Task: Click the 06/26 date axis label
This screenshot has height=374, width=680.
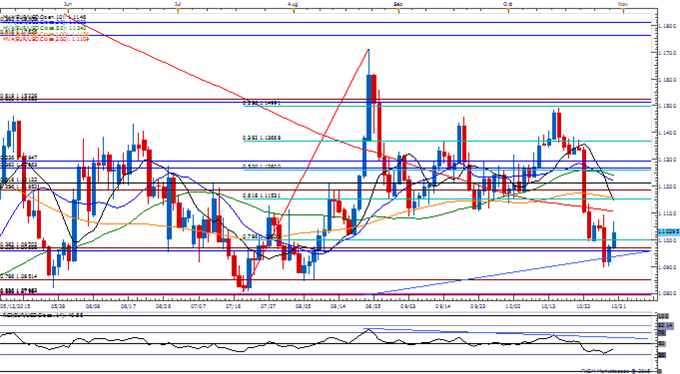Action: [163, 305]
